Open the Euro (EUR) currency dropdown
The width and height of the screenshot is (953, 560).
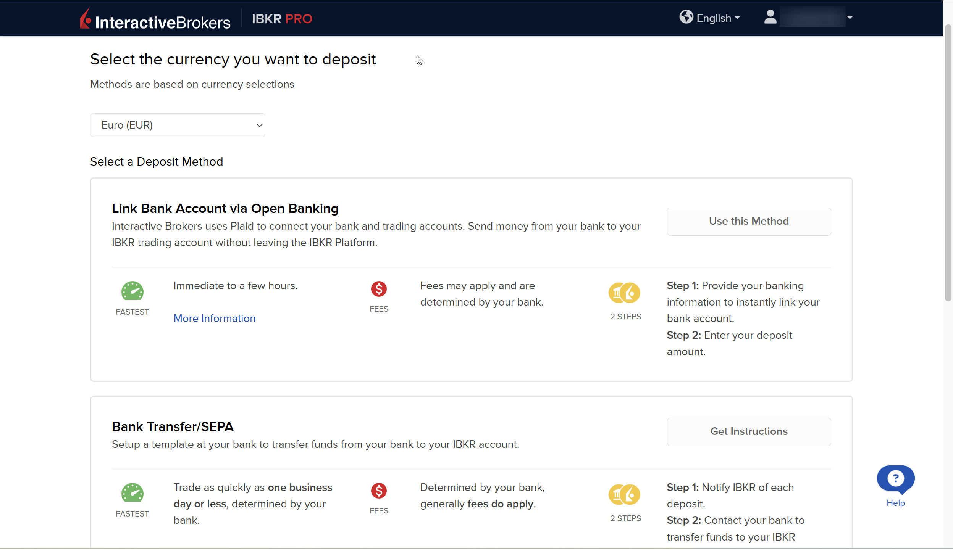coord(178,125)
